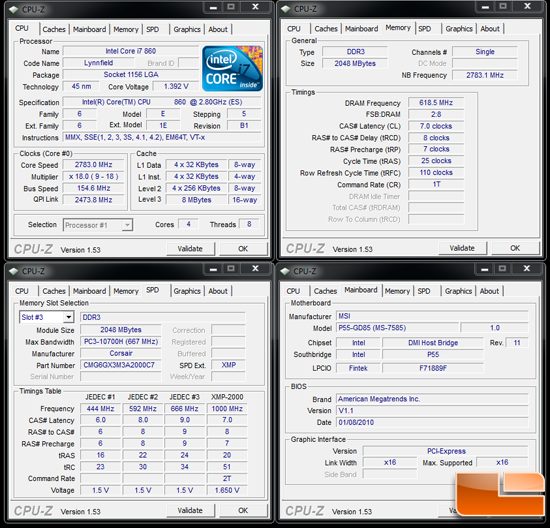Click the Lynnfield code name field
This screenshot has width=550, height=528.
[x=98, y=63]
